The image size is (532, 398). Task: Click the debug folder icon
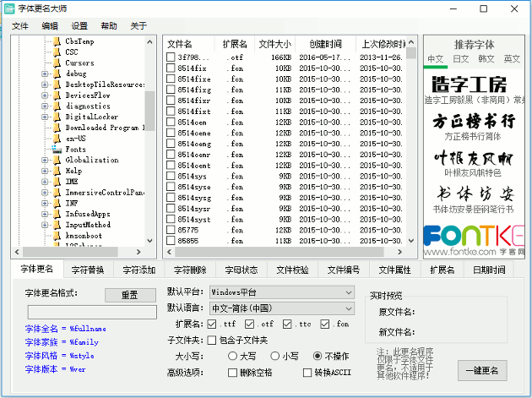[x=57, y=74]
